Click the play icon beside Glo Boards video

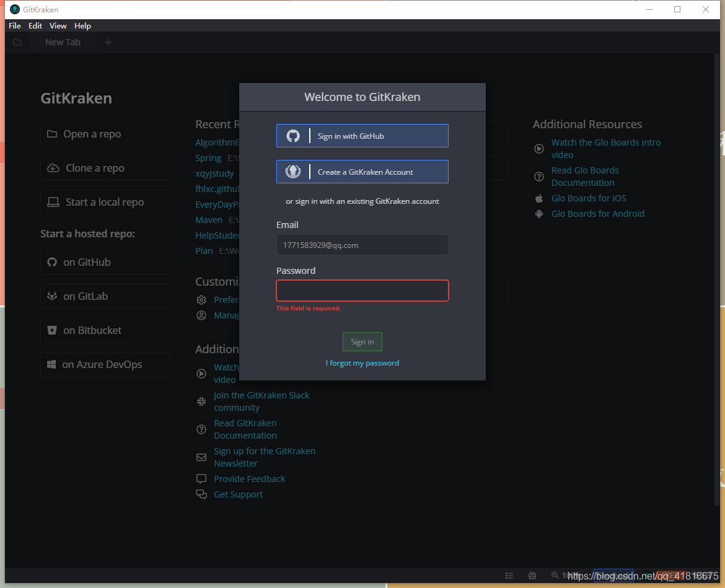coord(539,149)
